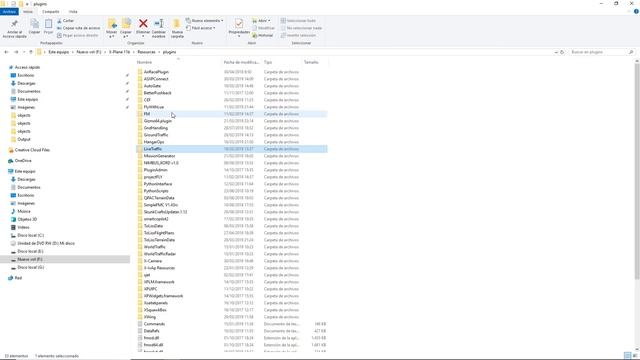Cut selection with Cortar

pyautogui.click(x=65, y=21)
